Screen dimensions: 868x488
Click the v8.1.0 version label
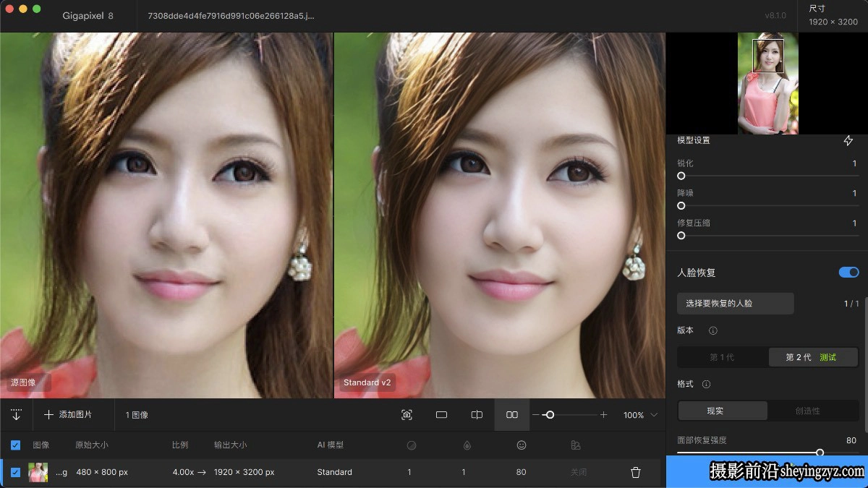click(x=775, y=16)
